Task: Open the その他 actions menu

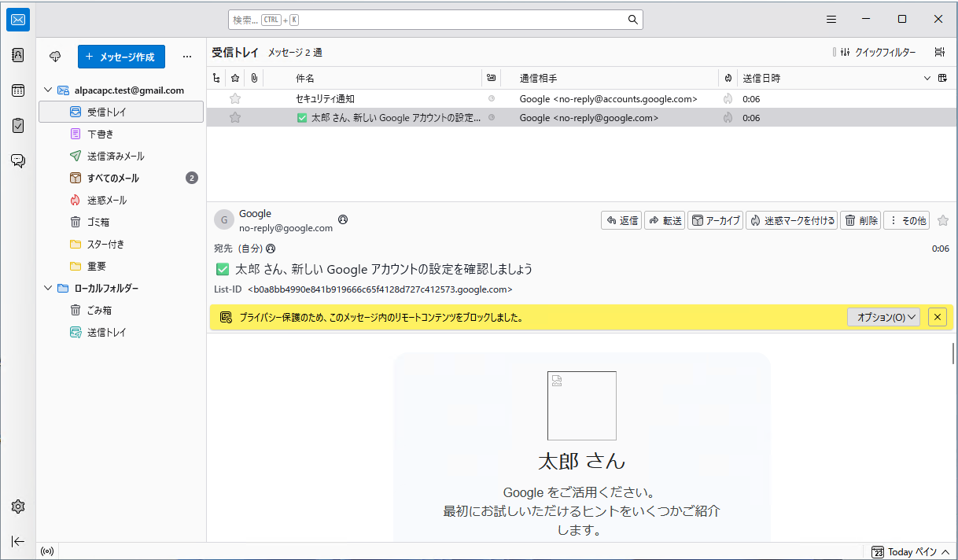Action: [906, 220]
